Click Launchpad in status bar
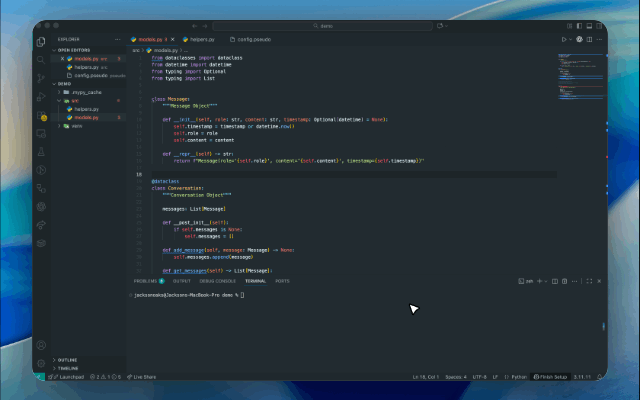 click(66, 377)
